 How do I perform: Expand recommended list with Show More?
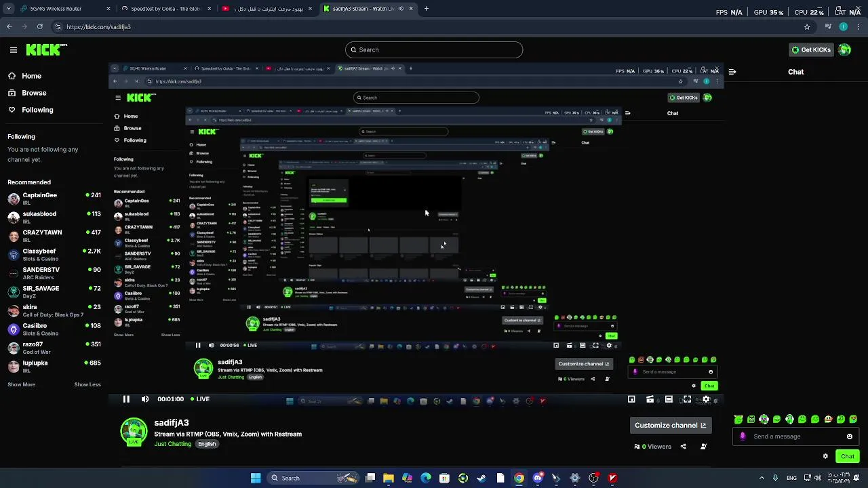click(x=22, y=384)
